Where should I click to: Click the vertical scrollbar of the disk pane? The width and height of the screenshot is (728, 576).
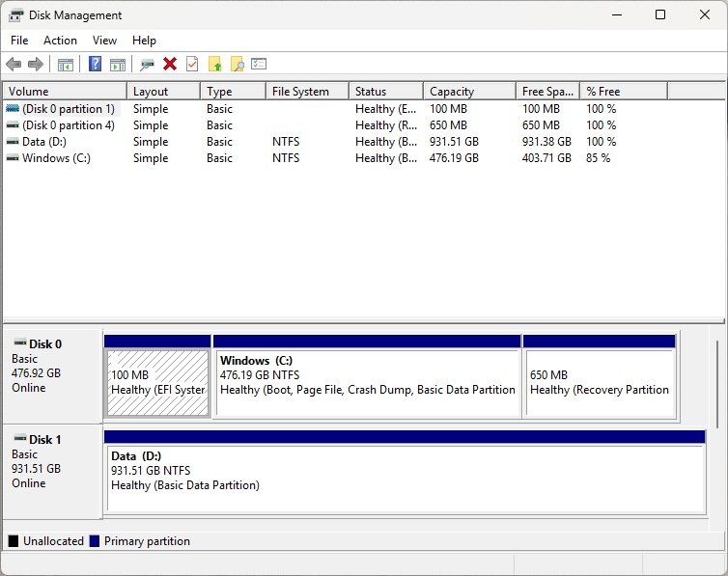(716, 385)
